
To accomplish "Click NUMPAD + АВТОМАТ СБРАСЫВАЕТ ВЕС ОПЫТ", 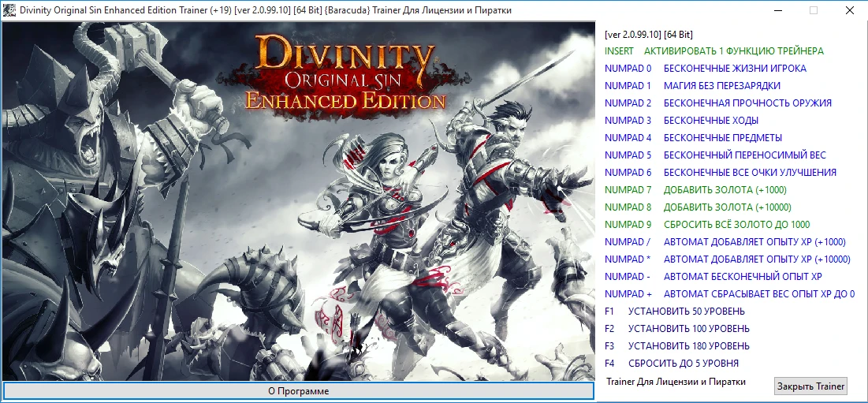I will coord(729,294).
